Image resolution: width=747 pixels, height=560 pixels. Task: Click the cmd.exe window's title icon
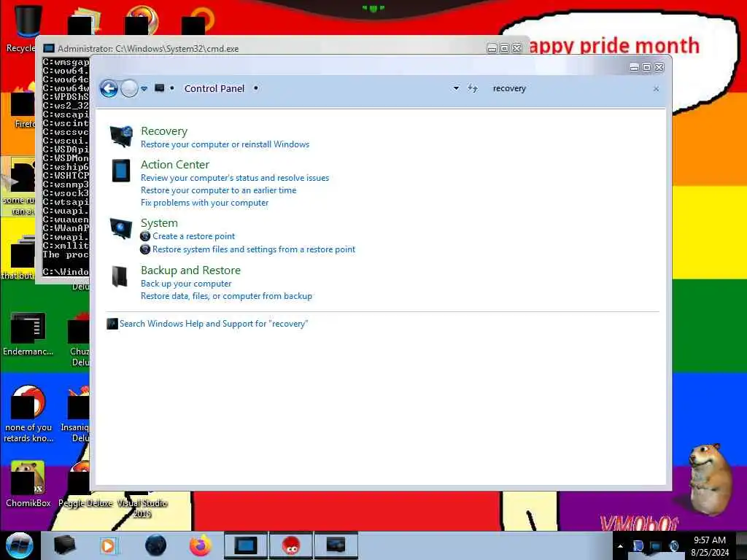49,48
